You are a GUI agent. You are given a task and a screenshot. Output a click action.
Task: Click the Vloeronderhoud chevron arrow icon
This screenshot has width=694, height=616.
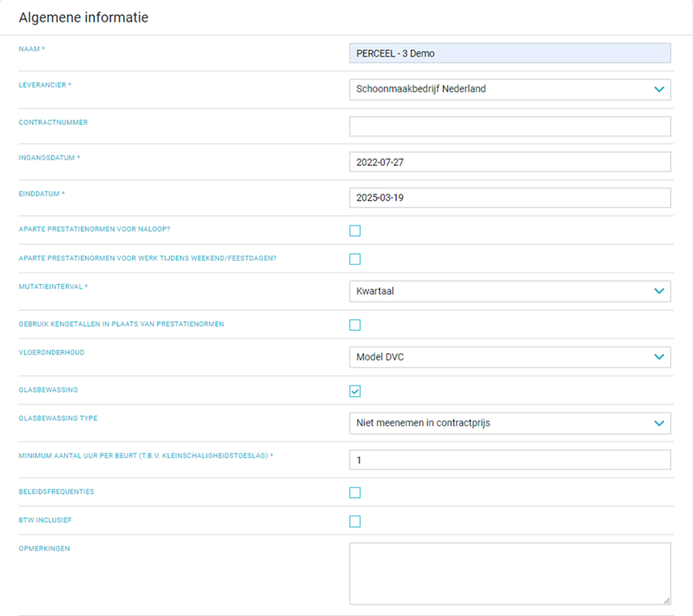[659, 357]
